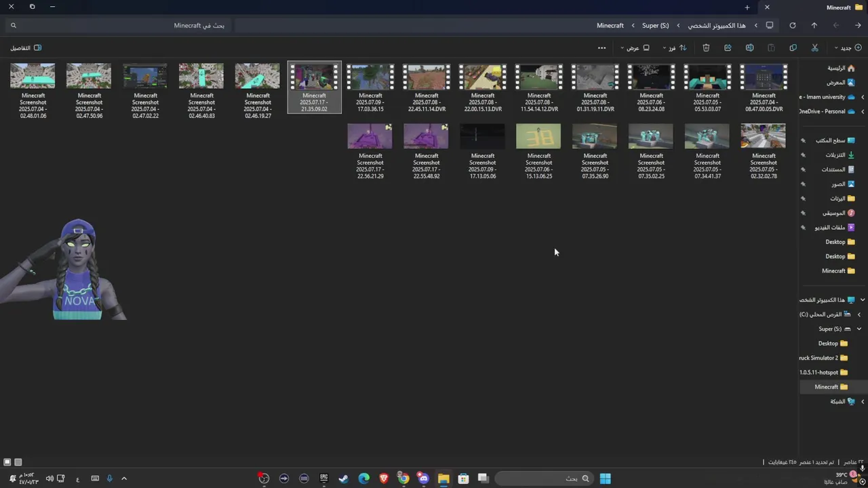Screen dimensions: 868x488
Task: Click the microphone icon in system tray
Action: click(x=109, y=479)
